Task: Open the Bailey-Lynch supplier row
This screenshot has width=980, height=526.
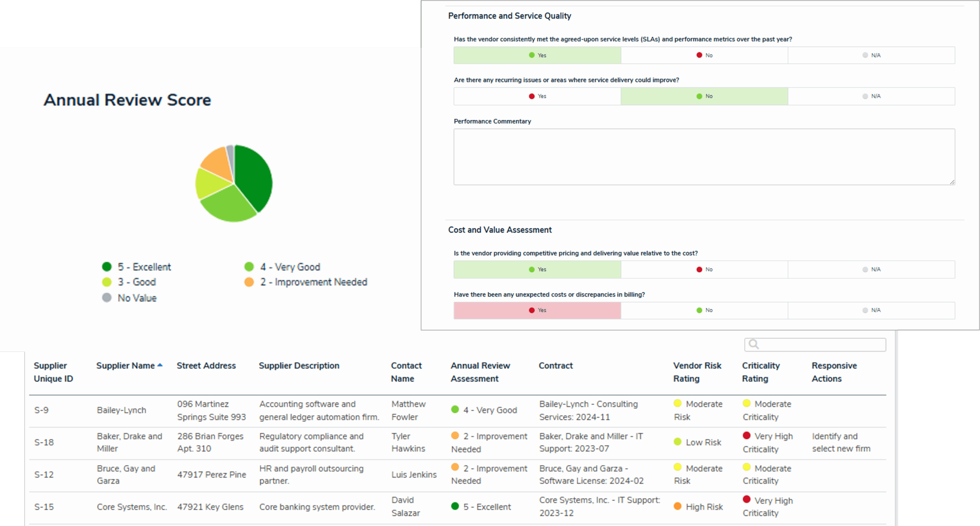Action: (121, 410)
